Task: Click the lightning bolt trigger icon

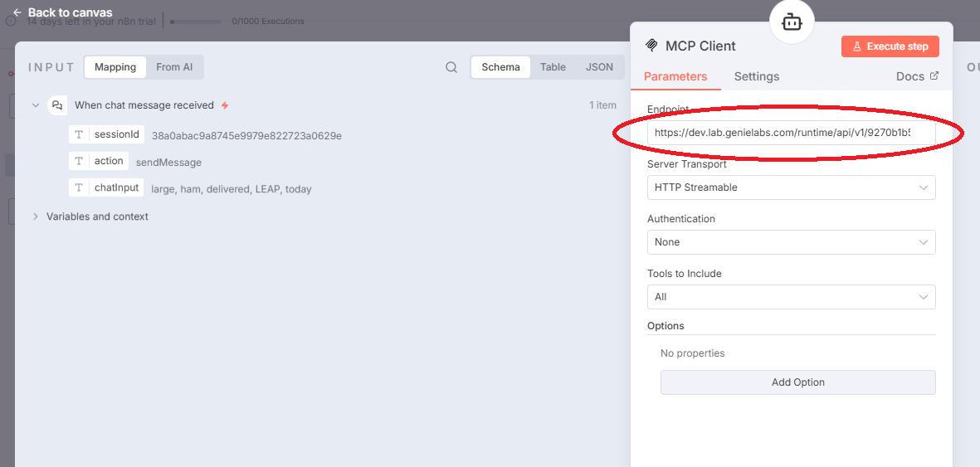Action: (225, 105)
